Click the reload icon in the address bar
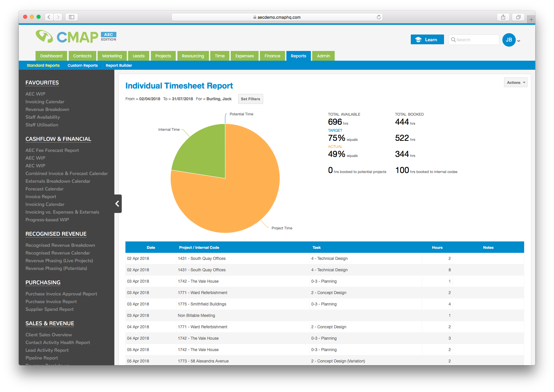Image resolution: width=554 pixels, height=392 pixels. coord(379,17)
